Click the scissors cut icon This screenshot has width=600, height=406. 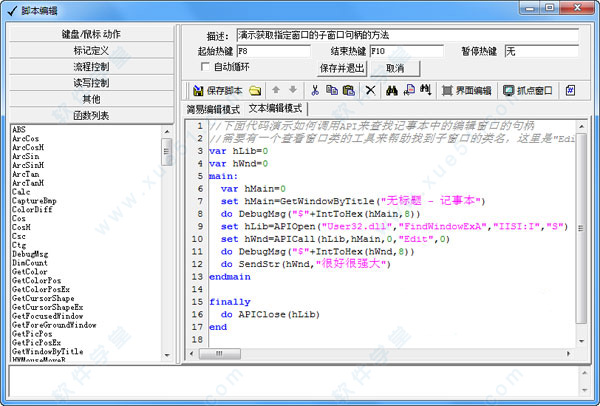[x=314, y=90]
